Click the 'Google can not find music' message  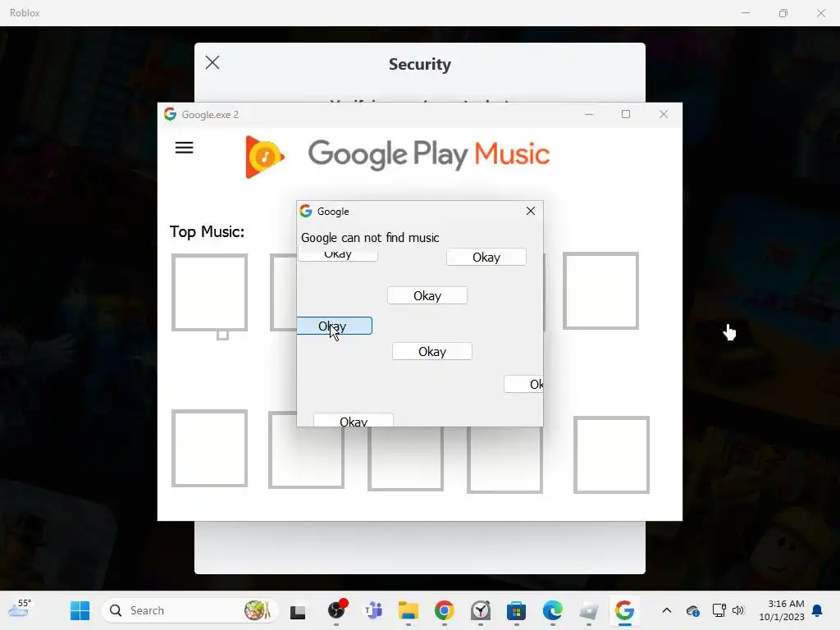tap(370, 237)
